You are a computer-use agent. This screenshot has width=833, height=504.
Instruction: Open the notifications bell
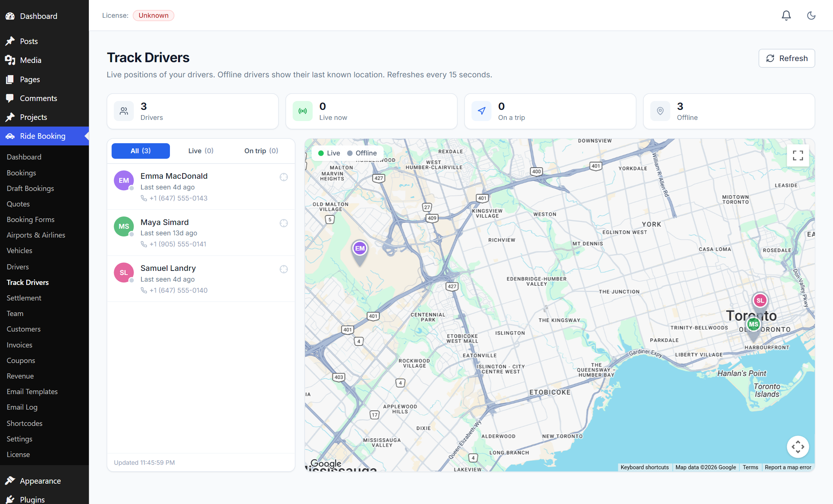[x=786, y=16]
